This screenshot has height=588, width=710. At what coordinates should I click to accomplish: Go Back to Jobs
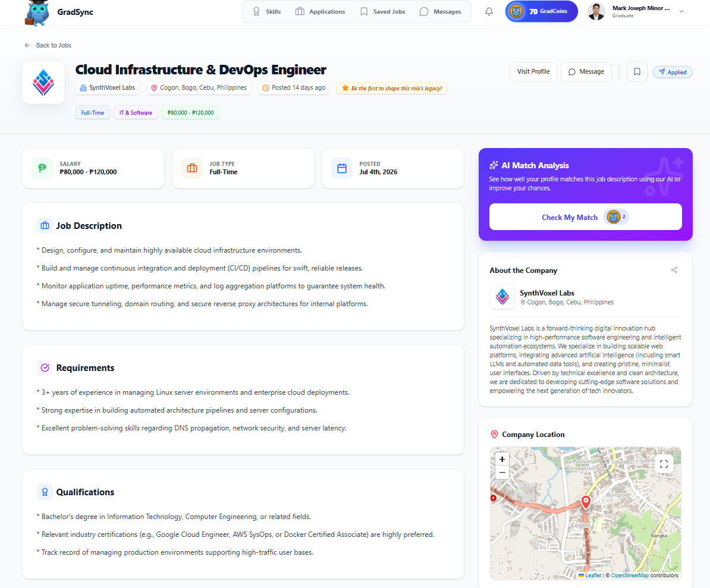[x=48, y=45]
